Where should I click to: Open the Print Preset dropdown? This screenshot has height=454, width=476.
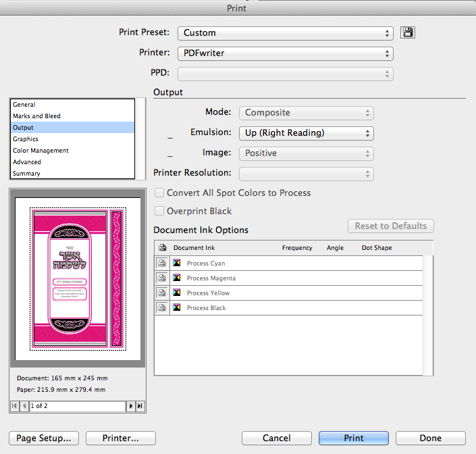285,32
